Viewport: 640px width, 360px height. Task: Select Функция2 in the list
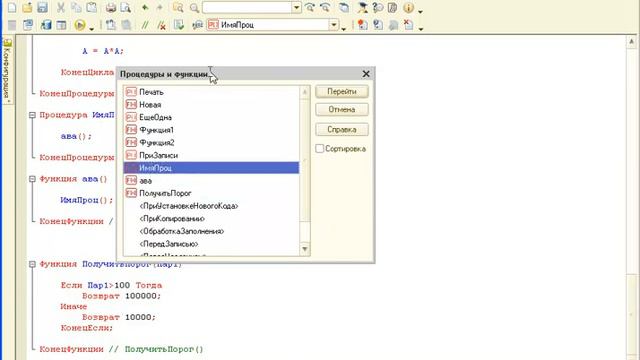pos(211,142)
